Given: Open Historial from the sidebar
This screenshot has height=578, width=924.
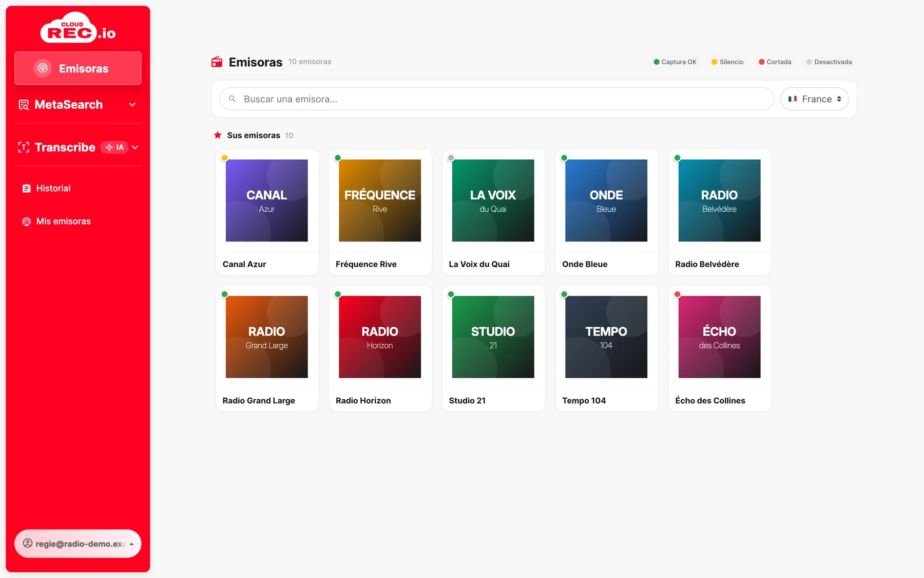Looking at the screenshot, I should [x=53, y=189].
